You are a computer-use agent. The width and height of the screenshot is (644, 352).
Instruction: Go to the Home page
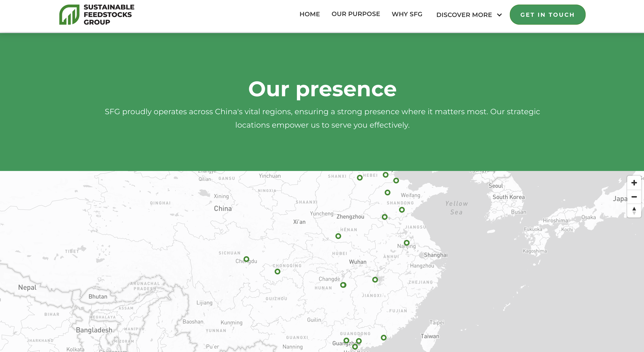[310, 14]
